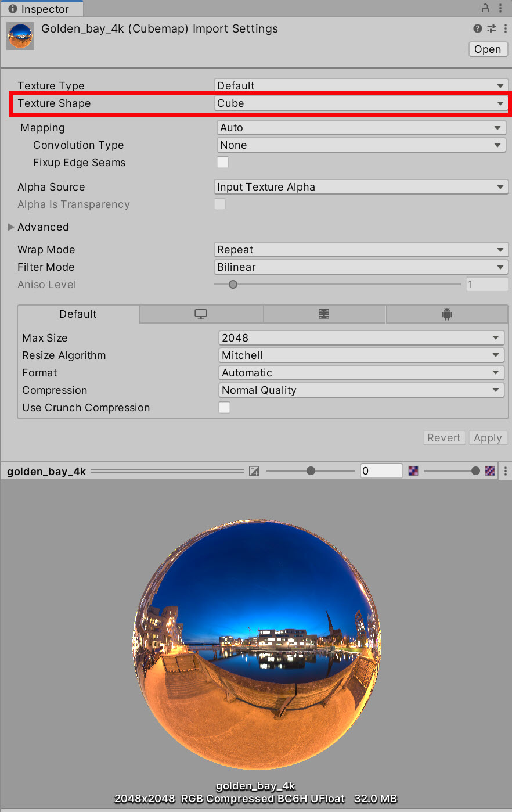Click the 'Wrap Mode' label
This screenshot has height=812, width=512.
point(46,250)
